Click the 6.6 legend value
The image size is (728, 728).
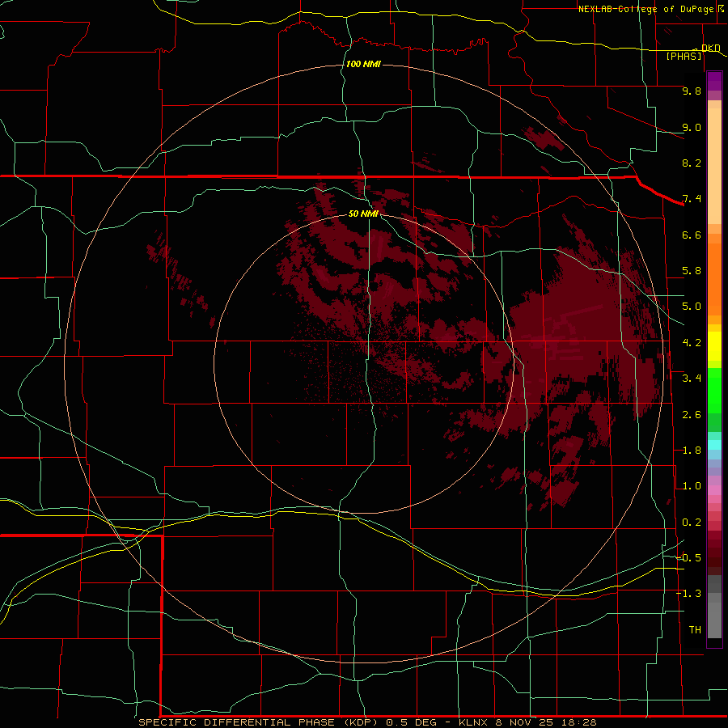tap(692, 235)
